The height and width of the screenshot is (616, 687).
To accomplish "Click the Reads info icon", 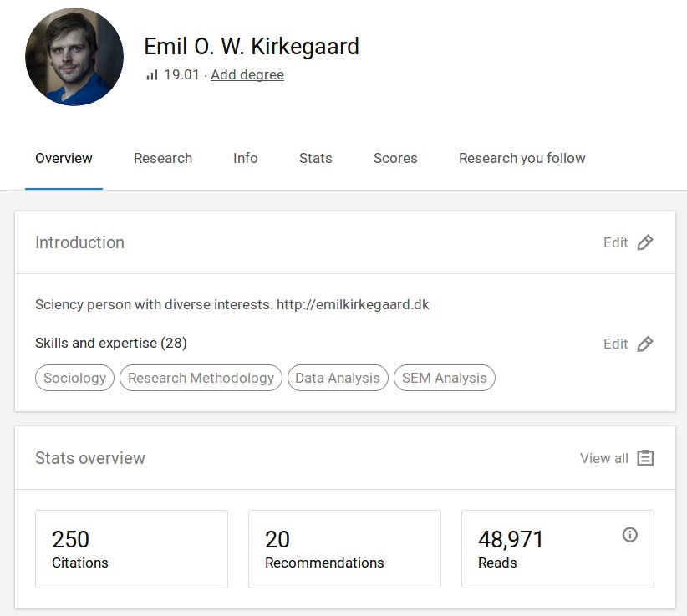I will click(x=630, y=535).
